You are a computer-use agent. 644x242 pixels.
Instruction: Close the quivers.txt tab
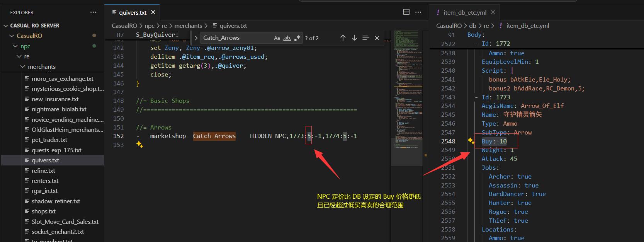click(153, 12)
